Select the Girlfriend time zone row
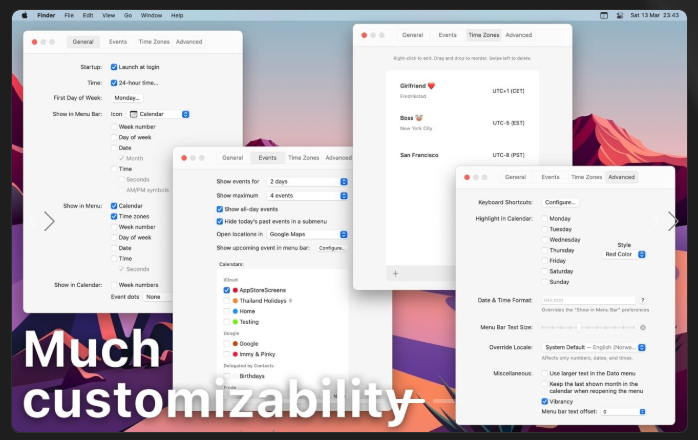 point(462,90)
